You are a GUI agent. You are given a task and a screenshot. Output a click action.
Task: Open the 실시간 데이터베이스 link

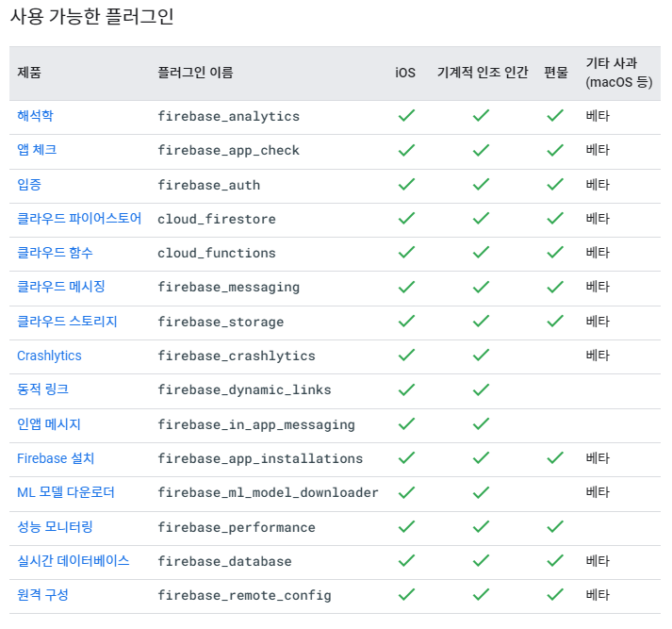click(x=74, y=561)
